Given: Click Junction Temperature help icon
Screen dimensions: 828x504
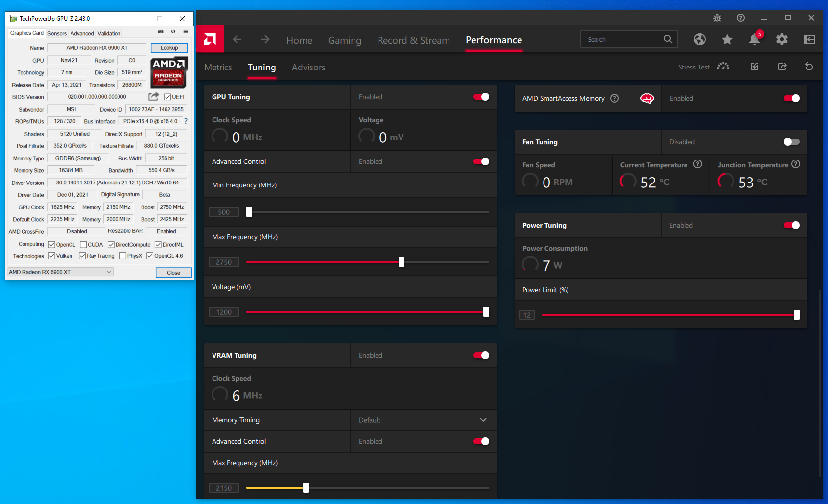Looking at the screenshot, I should tap(796, 164).
